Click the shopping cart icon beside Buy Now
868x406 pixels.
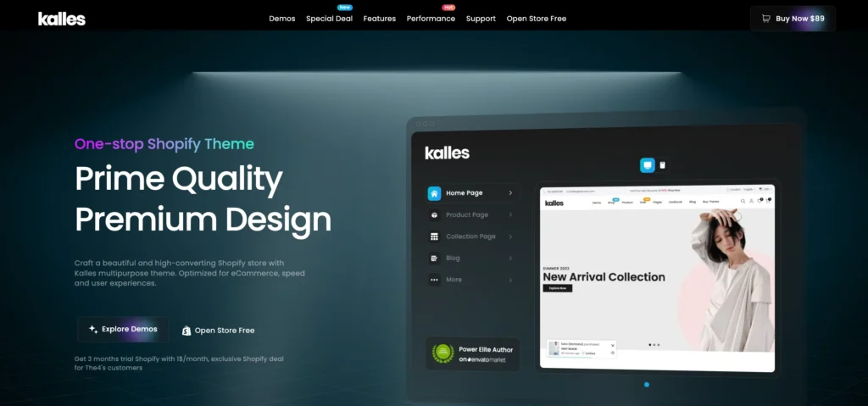766,19
